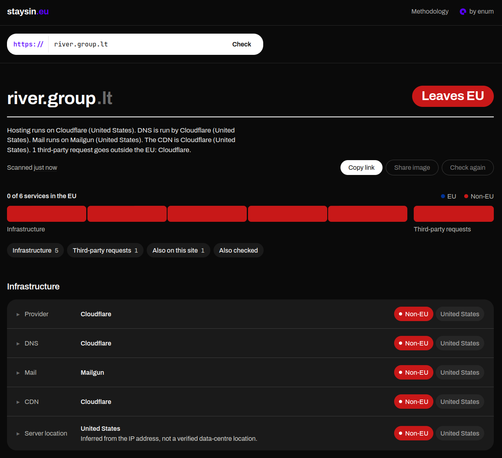Select the Infrastructure 5 tab
This screenshot has height=458, width=502.
pyautogui.click(x=35, y=250)
